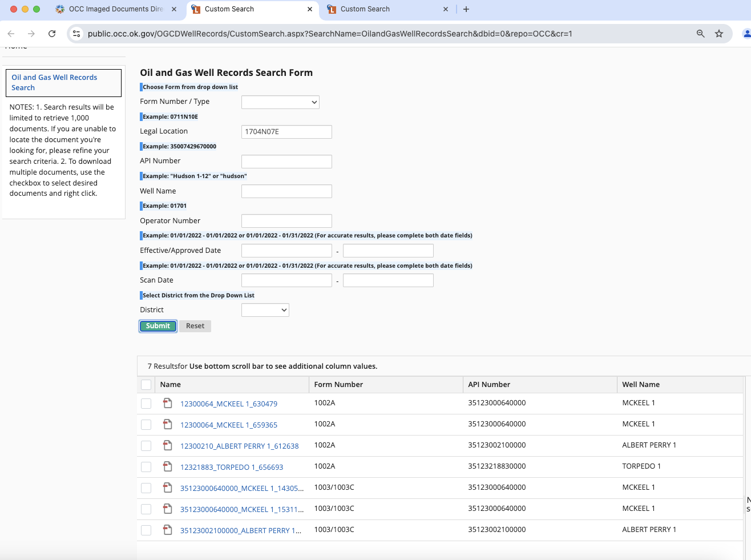Select the checkbox for the 35123002100000_ALBERT PERRY row
751x560 pixels.
point(146,530)
